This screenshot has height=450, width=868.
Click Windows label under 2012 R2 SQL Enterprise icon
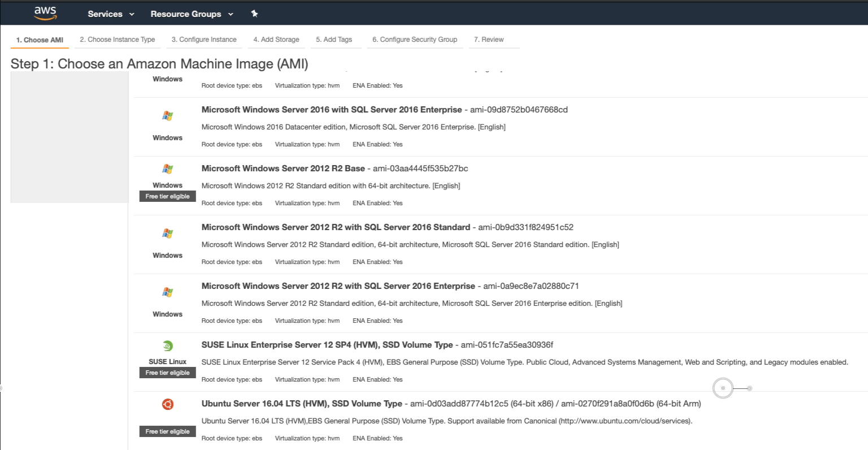(167, 314)
